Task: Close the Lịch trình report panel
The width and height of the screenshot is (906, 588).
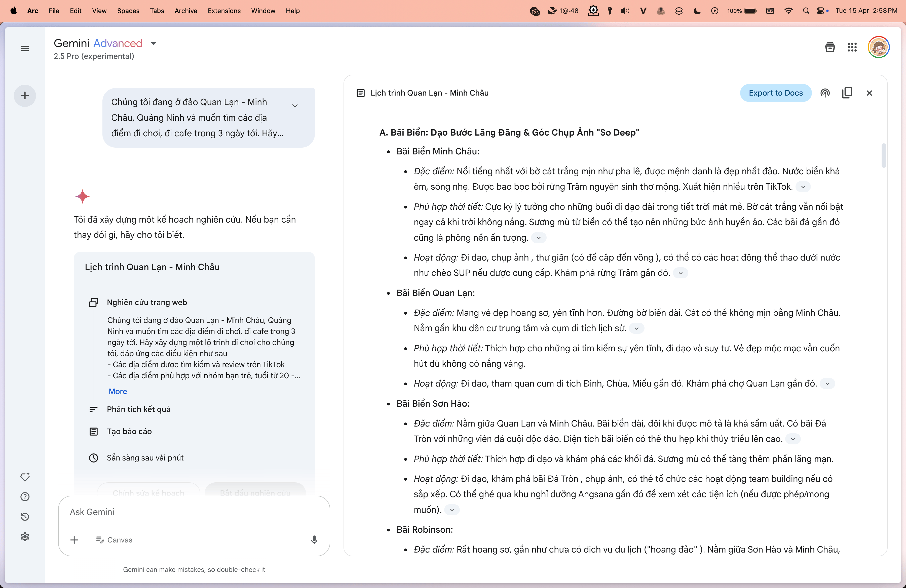Action: click(869, 93)
